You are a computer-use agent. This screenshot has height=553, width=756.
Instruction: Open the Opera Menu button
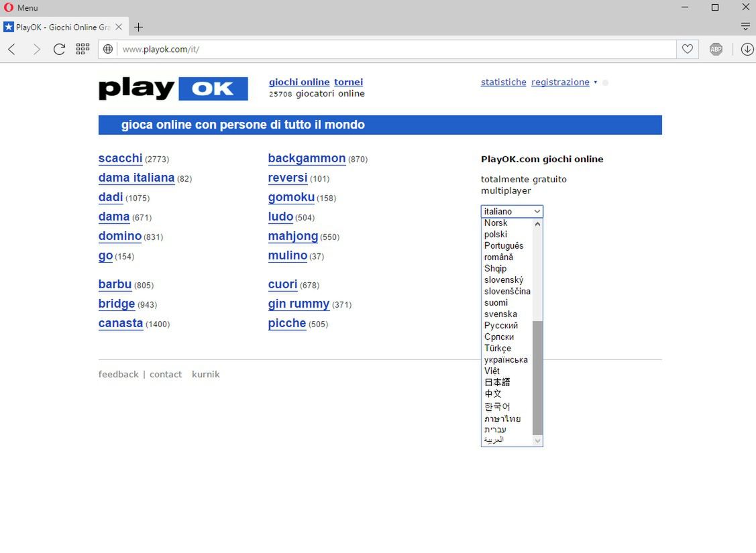point(21,7)
